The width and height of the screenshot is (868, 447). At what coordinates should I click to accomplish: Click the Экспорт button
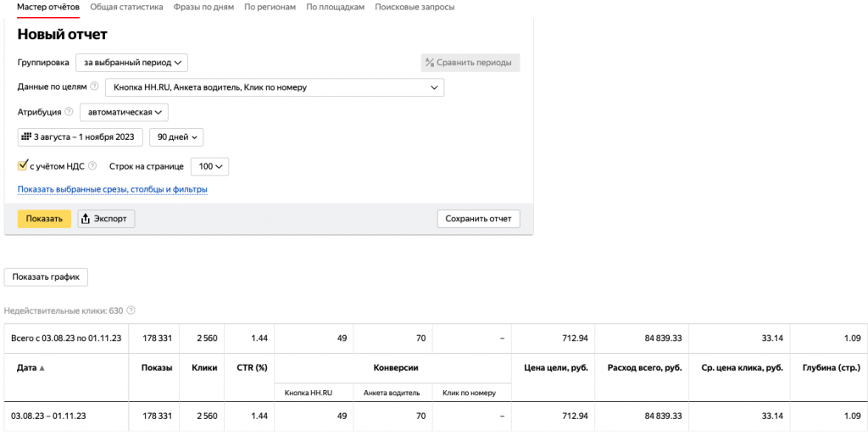coord(106,219)
